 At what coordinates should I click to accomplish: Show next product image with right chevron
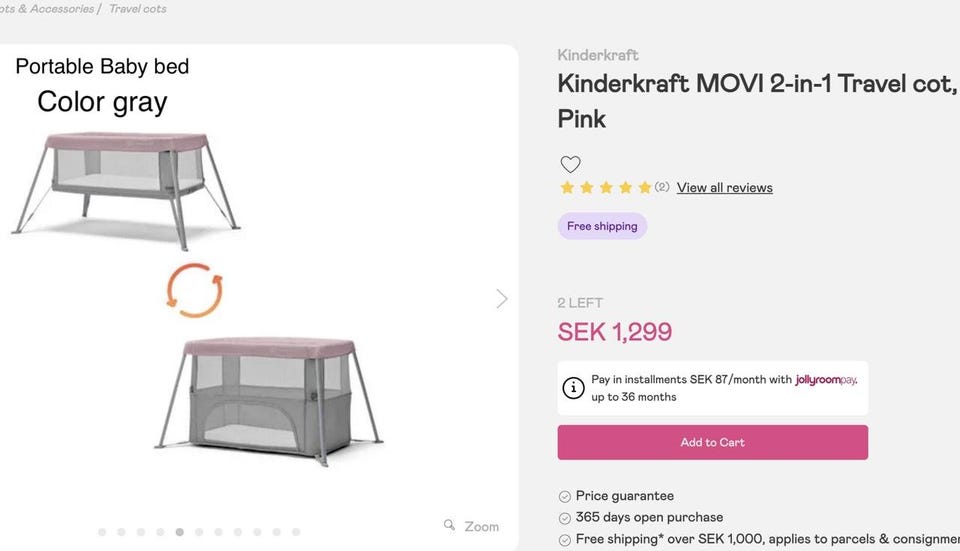point(502,299)
